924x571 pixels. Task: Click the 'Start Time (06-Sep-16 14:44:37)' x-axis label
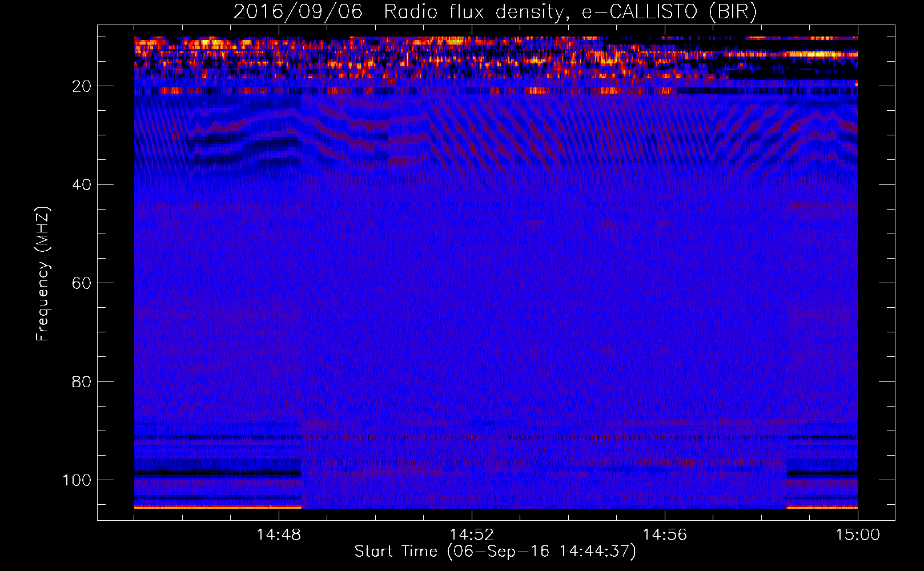(495, 552)
